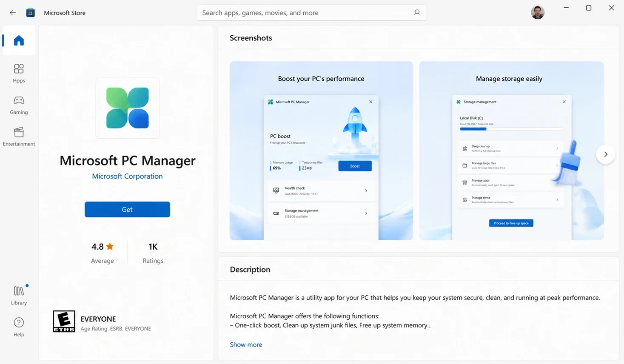Click Show more under Description
The height and width of the screenshot is (364, 624).
click(x=246, y=344)
